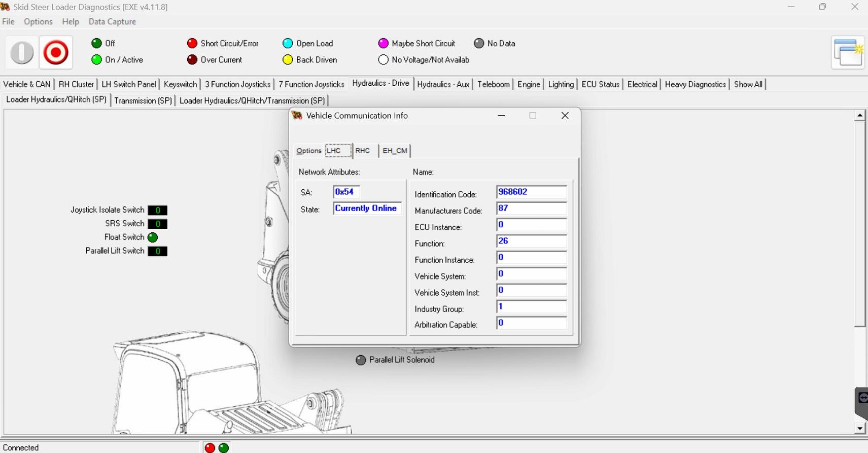
Task: Click the Arbitration Capable value field
Action: tap(531, 323)
